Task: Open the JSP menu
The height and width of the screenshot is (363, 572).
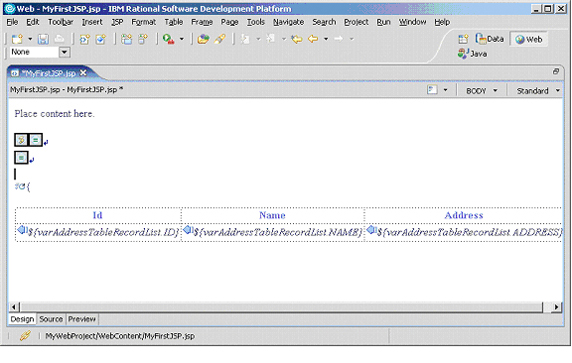Action: [x=117, y=22]
